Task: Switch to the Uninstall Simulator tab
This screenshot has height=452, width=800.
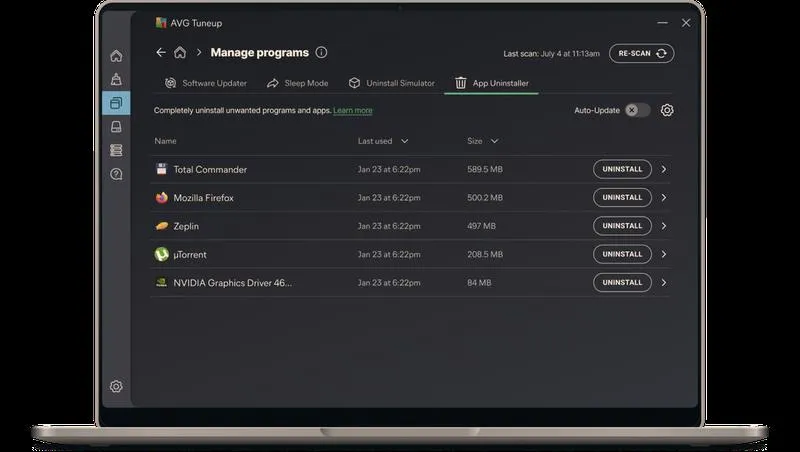Action: pos(391,83)
